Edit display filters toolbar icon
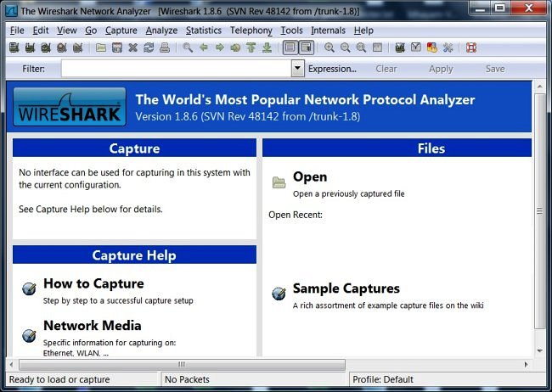The width and height of the screenshot is (552, 392). coord(416,48)
